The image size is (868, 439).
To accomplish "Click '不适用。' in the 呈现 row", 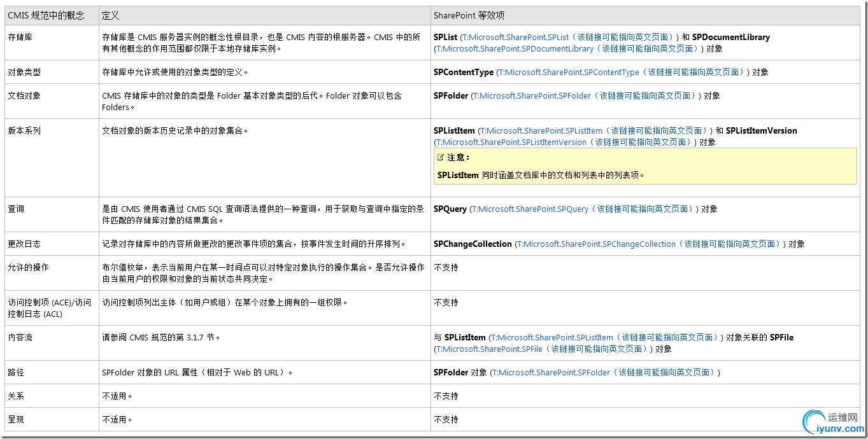I will [x=118, y=420].
